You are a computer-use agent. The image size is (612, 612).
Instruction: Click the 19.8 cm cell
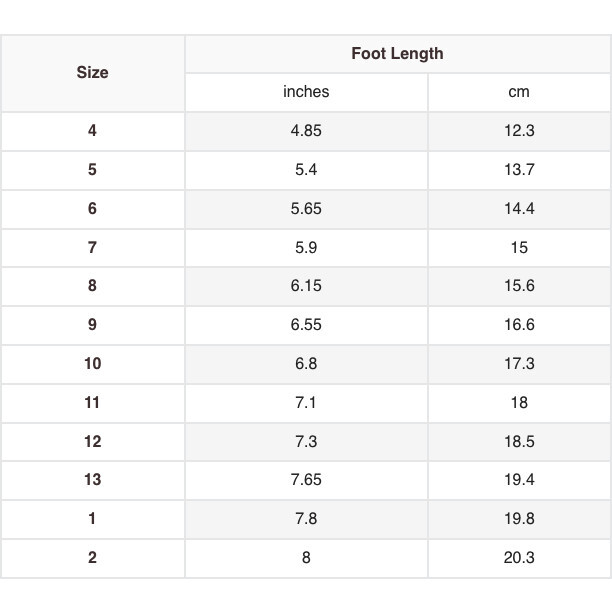click(x=519, y=519)
